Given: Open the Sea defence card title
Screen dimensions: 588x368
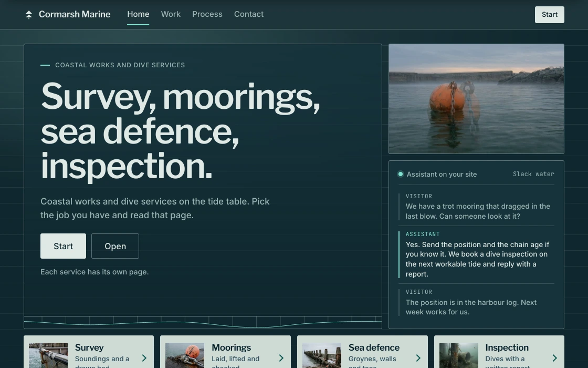Looking at the screenshot, I should coord(374,347).
